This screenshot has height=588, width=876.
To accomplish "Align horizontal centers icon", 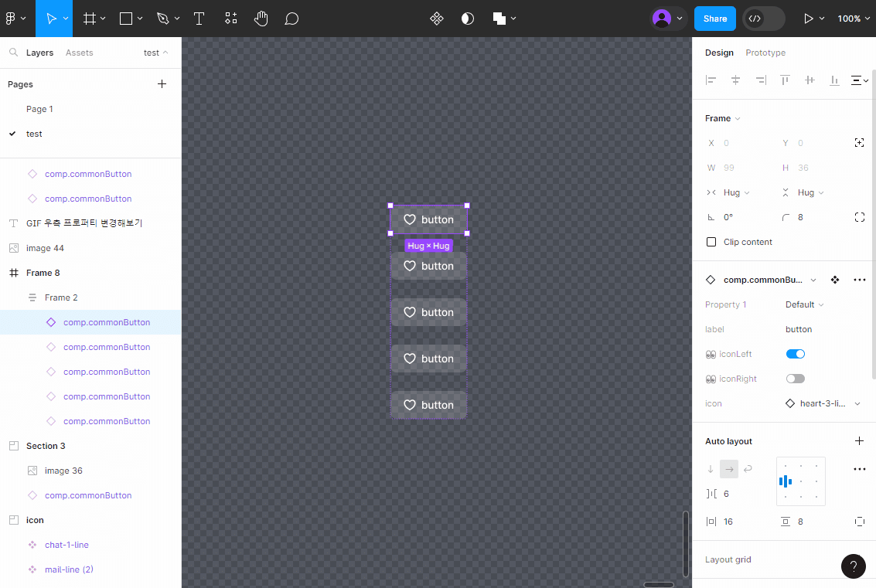I will pos(735,80).
